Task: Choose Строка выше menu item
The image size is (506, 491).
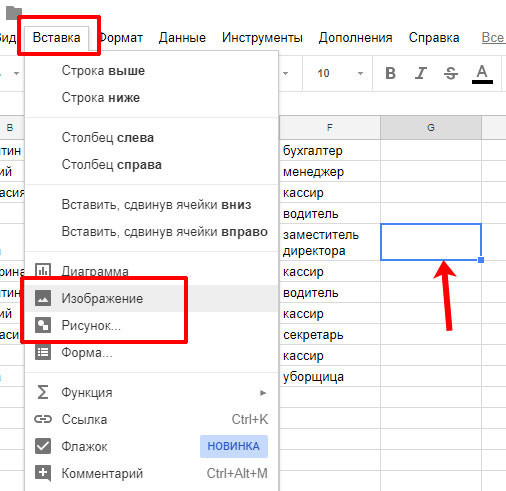Action: pos(152,71)
